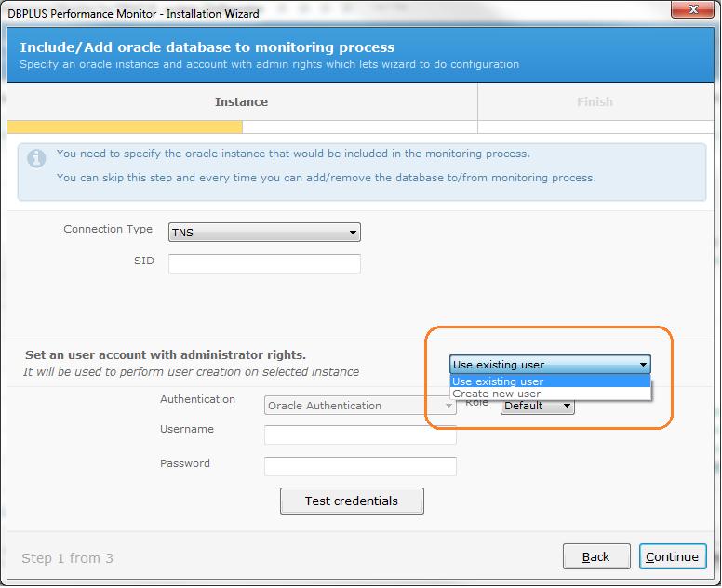Click the Test credentials button

[352, 501]
